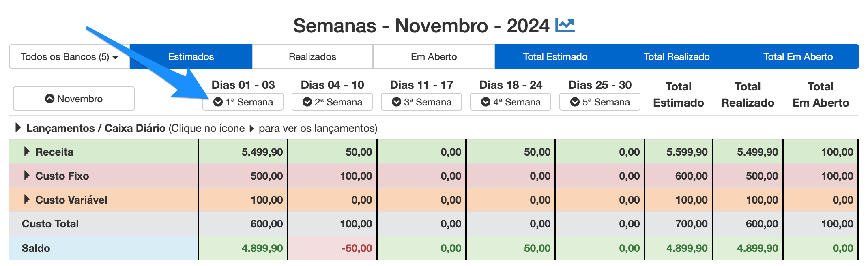Click the negative Saldo value -50,00
The width and height of the screenshot is (868, 266).
[x=357, y=248]
